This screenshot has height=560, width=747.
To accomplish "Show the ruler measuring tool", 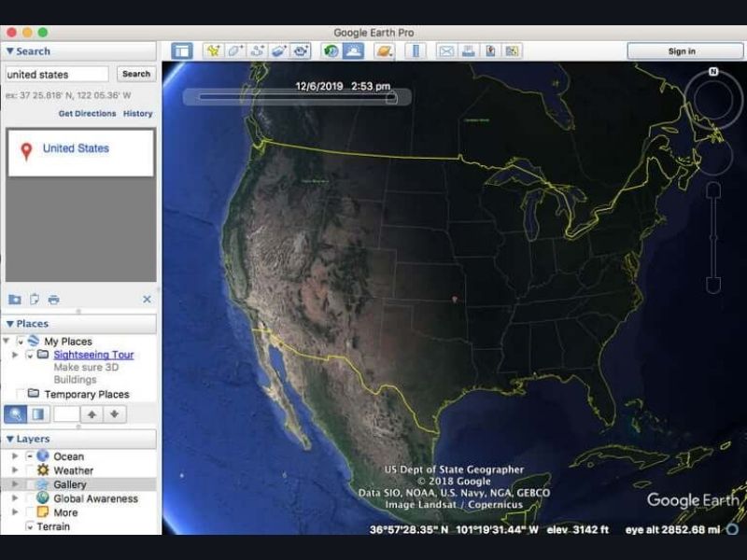I will 416,51.
